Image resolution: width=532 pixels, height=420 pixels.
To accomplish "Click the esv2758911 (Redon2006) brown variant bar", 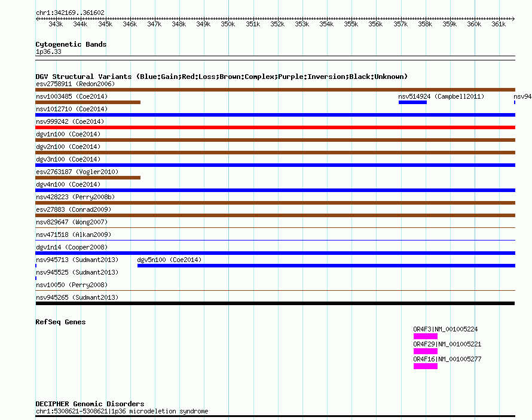I will click(x=275, y=90).
